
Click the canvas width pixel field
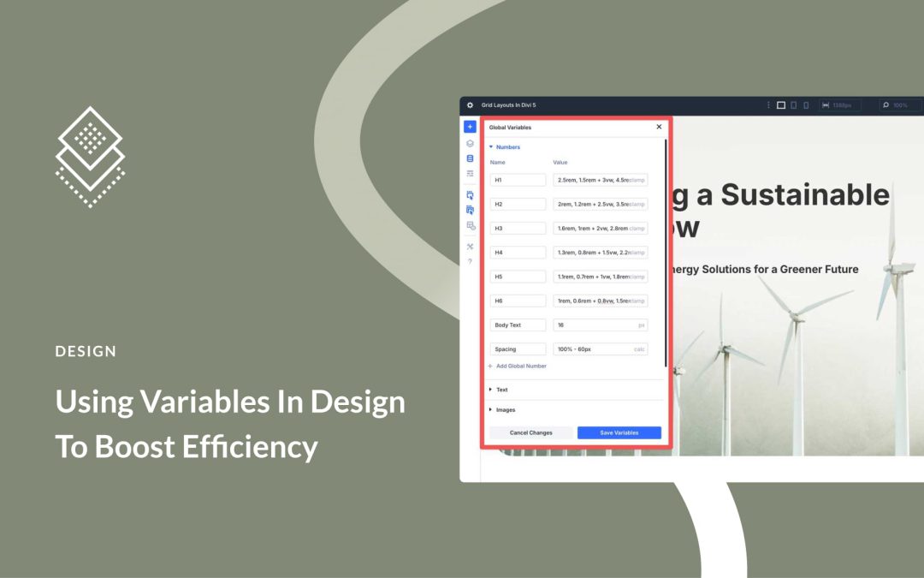[841, 105]
